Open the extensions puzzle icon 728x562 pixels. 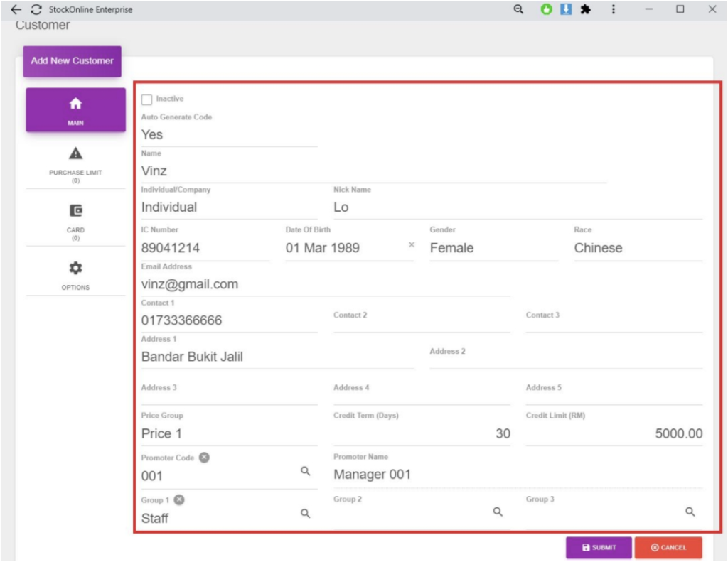point(585,10)
